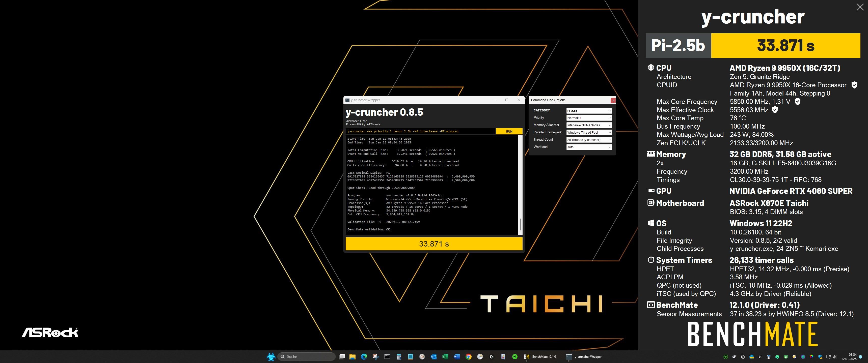Open the Workload dropdown set to Auto
The image size is (868, 363).
589,147
